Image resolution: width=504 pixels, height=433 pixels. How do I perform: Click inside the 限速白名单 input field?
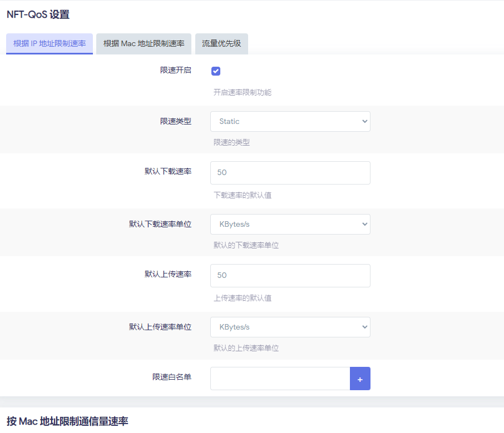pyautogui.click(x=280, y=379)
